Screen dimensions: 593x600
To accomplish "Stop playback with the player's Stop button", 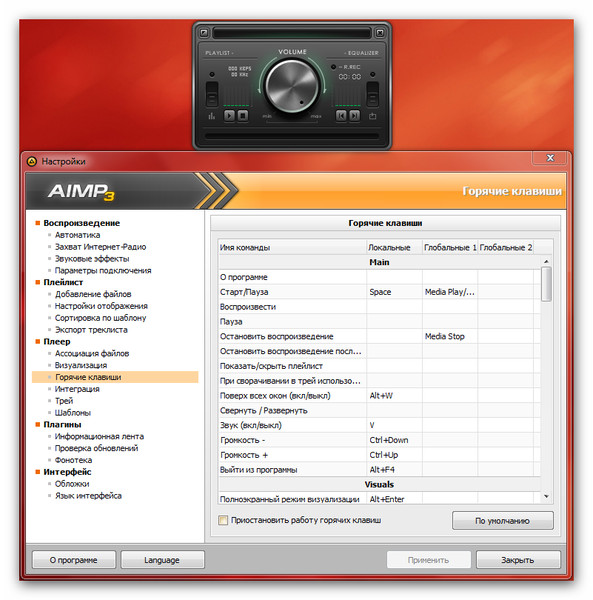I will 243,115.
